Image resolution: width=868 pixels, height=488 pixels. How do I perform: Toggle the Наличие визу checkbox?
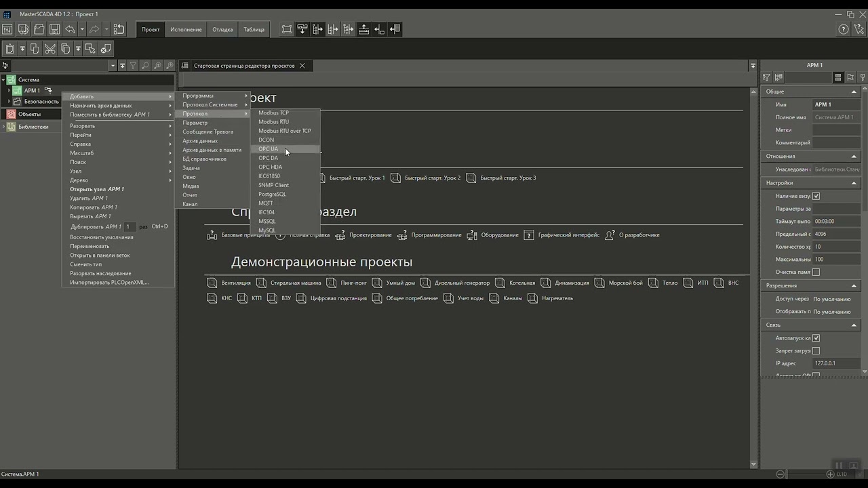(x=816, y=196)
